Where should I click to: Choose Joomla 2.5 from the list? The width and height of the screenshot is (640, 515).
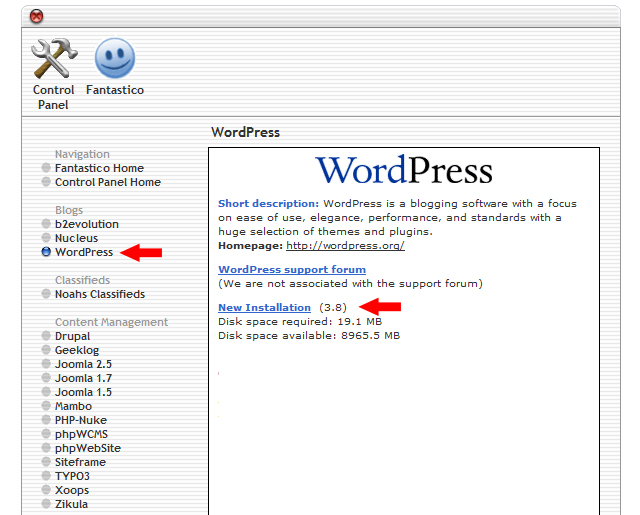click(83, 364)
